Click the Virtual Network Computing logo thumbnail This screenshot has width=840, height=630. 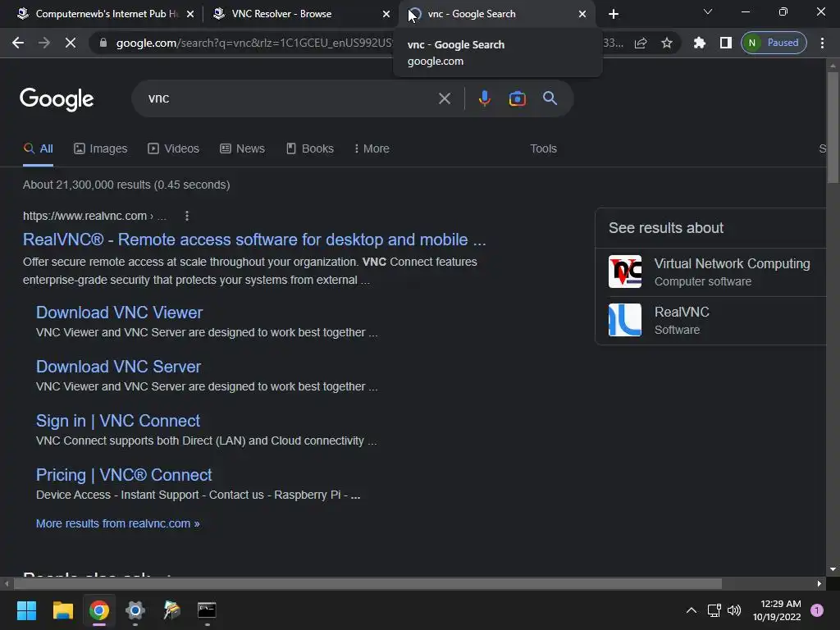pos(624,272)
